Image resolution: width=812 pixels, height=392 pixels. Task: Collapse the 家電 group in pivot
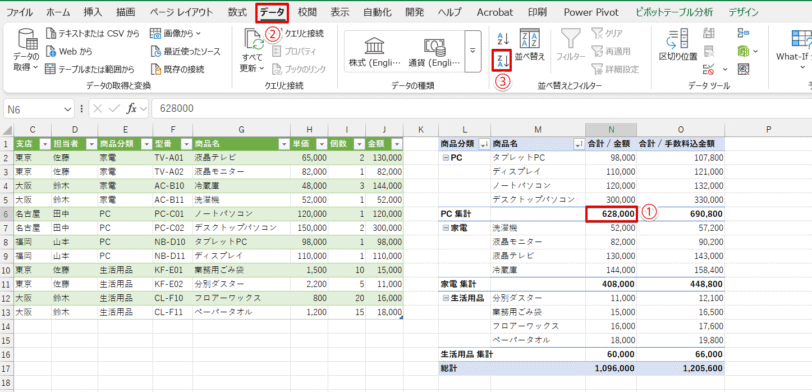pos(446,228)
